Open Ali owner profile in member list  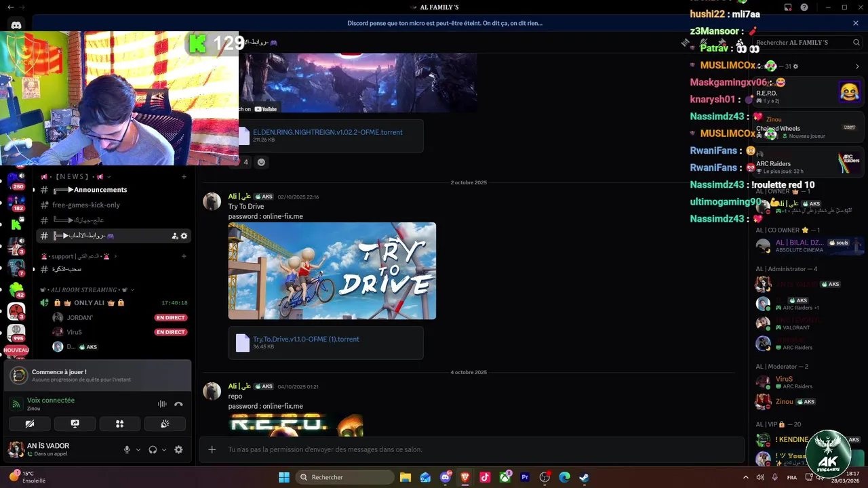click(x=808, y=206)
